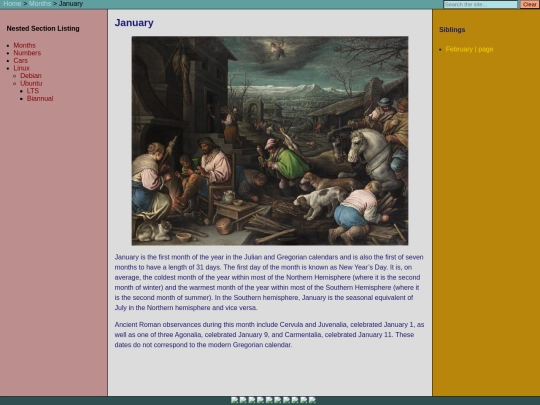The width and height of the screenshot is (540, 405).
Task: Click the January painting image
Action: pos(270,141)
